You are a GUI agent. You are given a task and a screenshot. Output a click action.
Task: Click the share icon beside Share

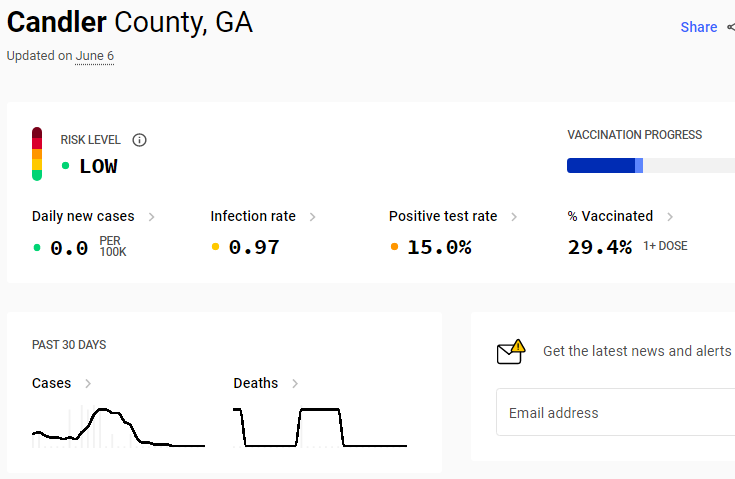point(731,27)
